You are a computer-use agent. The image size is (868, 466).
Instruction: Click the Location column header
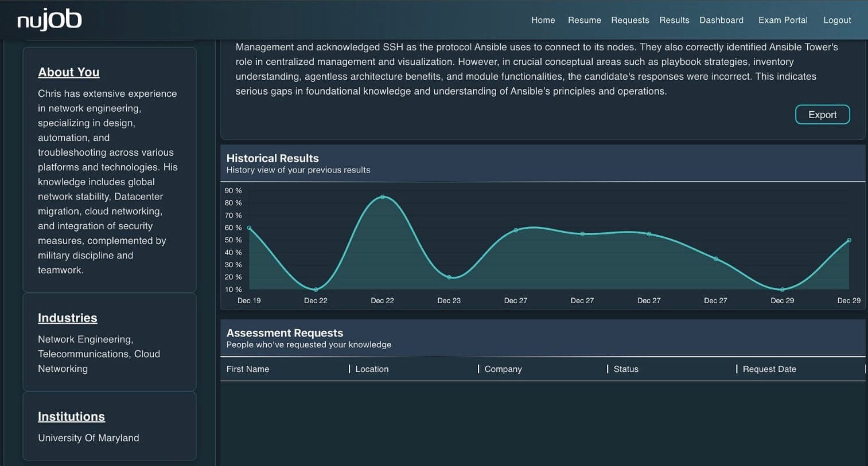coord(372,369)
